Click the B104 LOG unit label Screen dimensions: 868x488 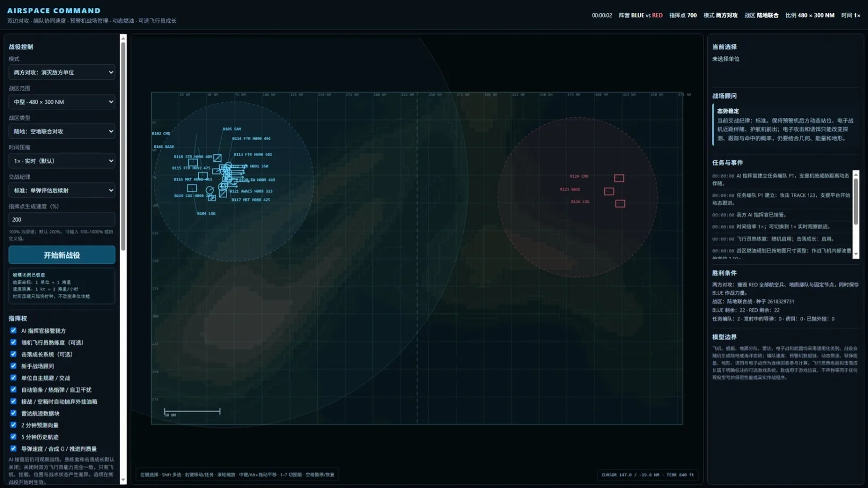(206, 214)
